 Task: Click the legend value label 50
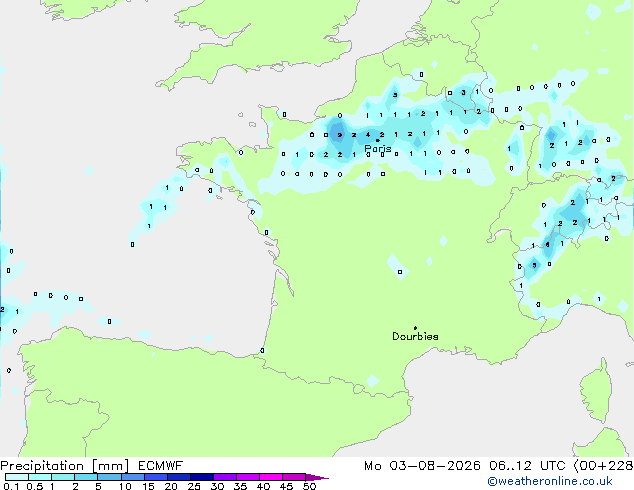pos(309,486)
